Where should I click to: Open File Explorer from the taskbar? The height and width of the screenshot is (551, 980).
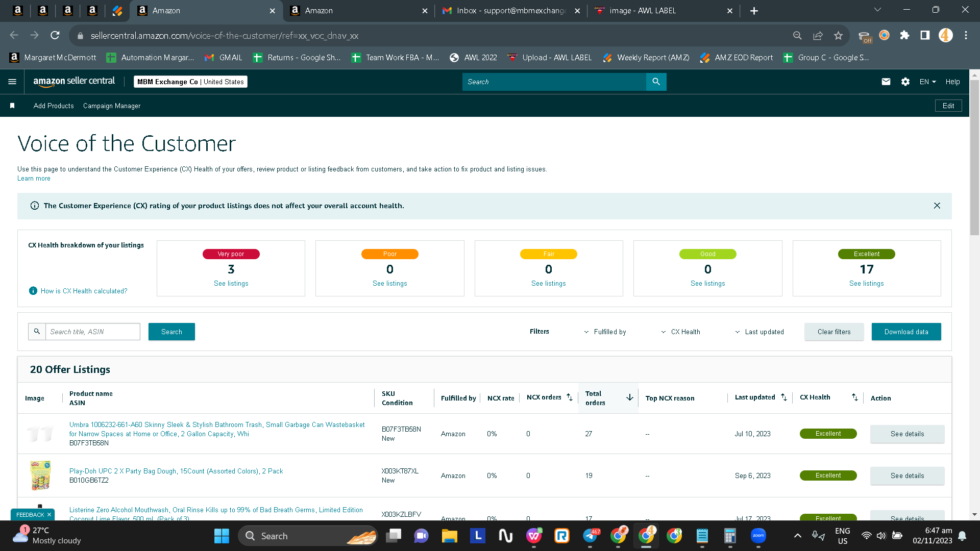coord(449,536)
